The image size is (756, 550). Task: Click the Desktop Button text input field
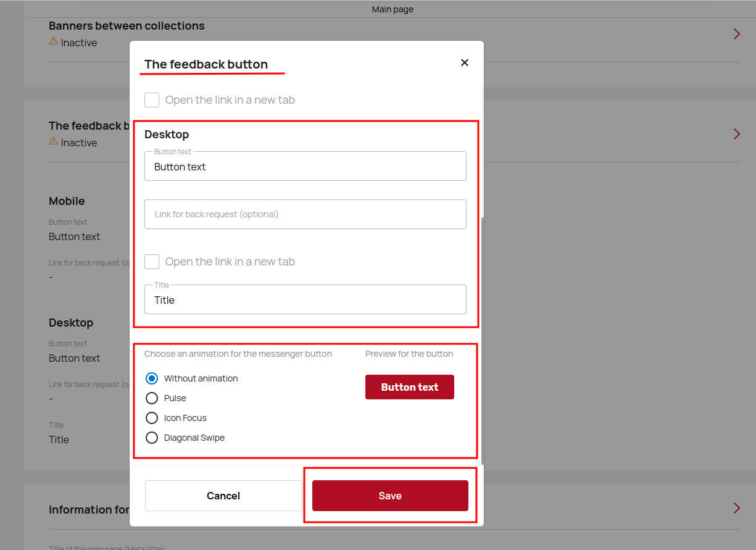[x=305, y=167]
